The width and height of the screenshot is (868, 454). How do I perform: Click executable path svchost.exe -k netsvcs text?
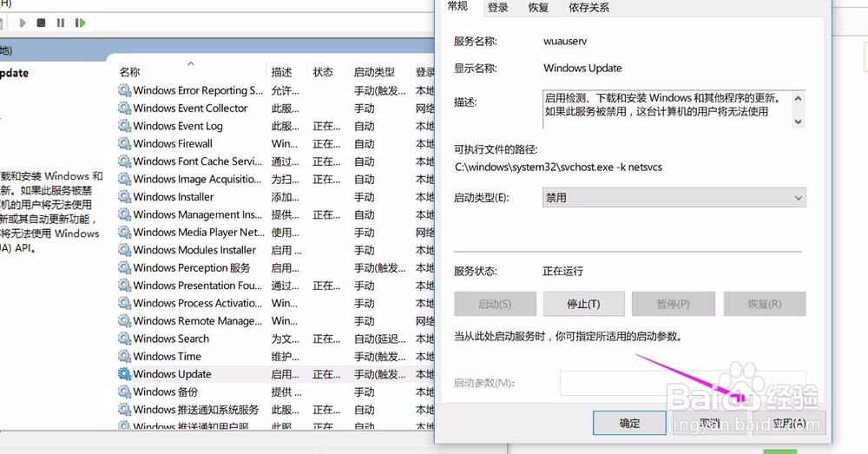tap(558, 167)
